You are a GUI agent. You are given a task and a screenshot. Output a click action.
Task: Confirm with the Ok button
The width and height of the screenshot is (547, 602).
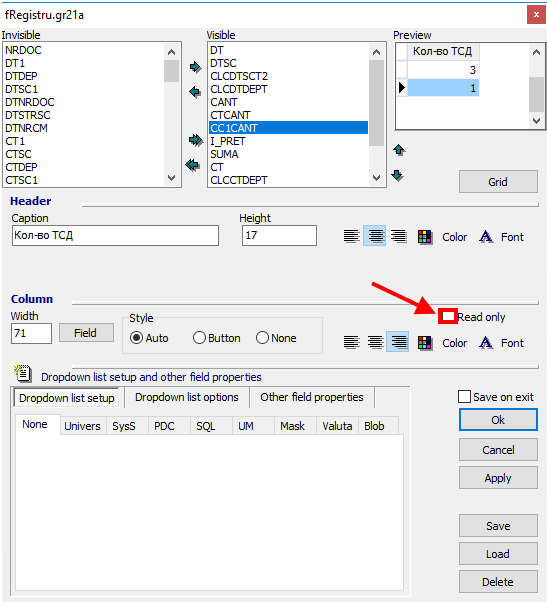[498, 420]
